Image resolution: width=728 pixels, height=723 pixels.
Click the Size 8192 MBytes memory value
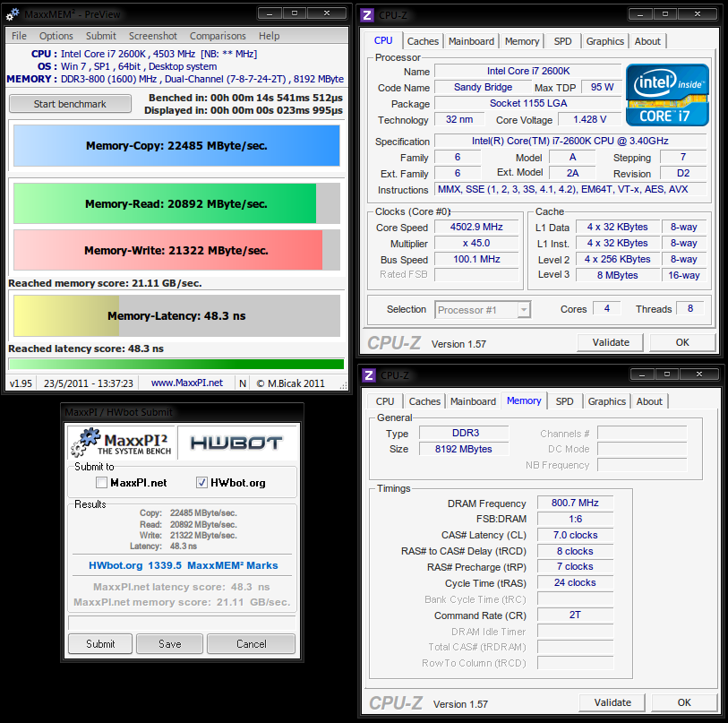click(463, 449)
